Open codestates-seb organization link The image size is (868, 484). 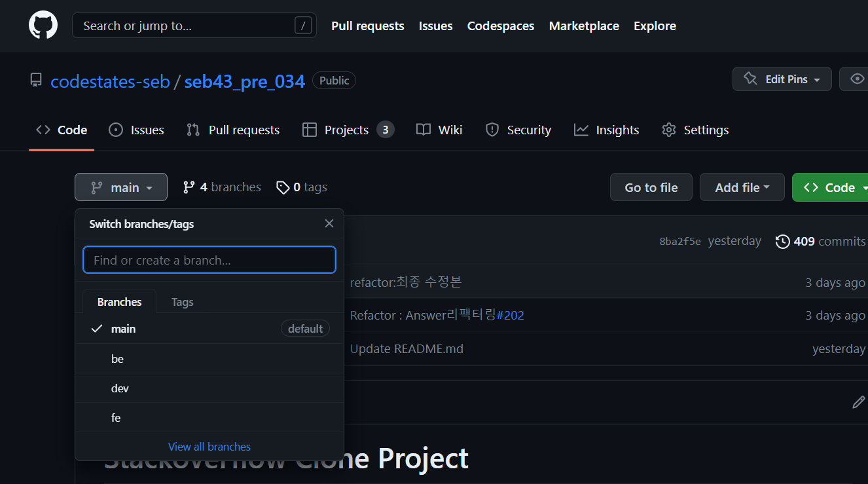[110, 81]
